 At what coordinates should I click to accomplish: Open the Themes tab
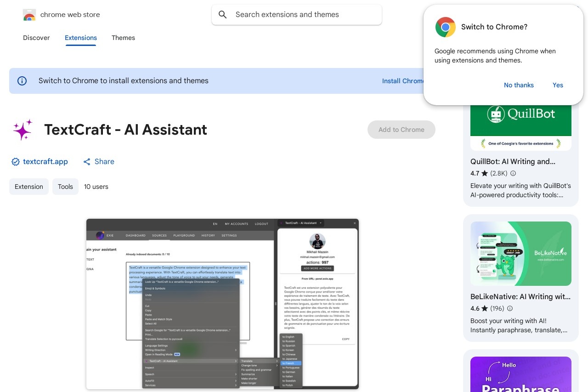pos(123,38)
